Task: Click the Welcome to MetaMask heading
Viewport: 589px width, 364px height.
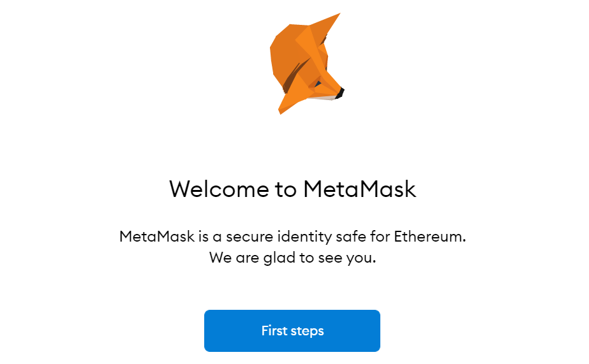Action: point(293,189)
